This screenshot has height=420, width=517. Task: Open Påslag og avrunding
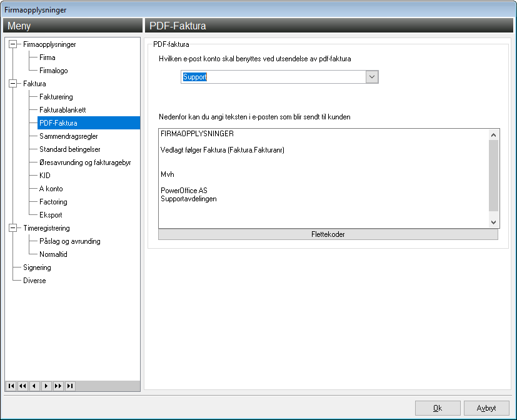click(70, 241)
